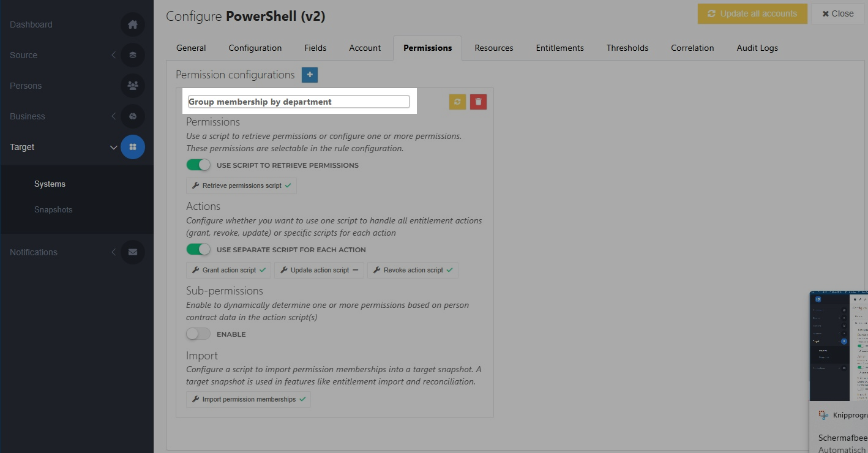Open the Notifications envelope icon
Screen dimensions: 868x453
133,252
